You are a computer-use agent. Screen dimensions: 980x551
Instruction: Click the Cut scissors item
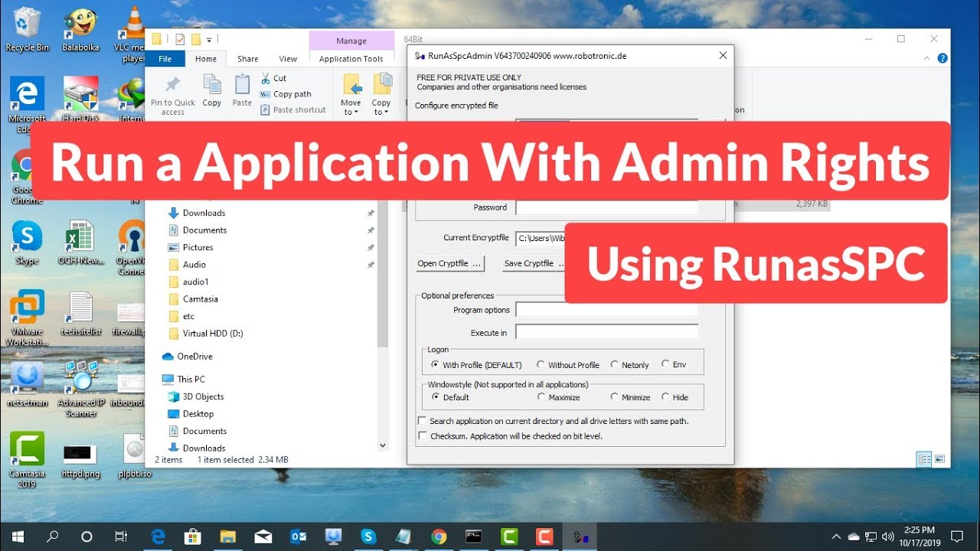tap(273, 78)
